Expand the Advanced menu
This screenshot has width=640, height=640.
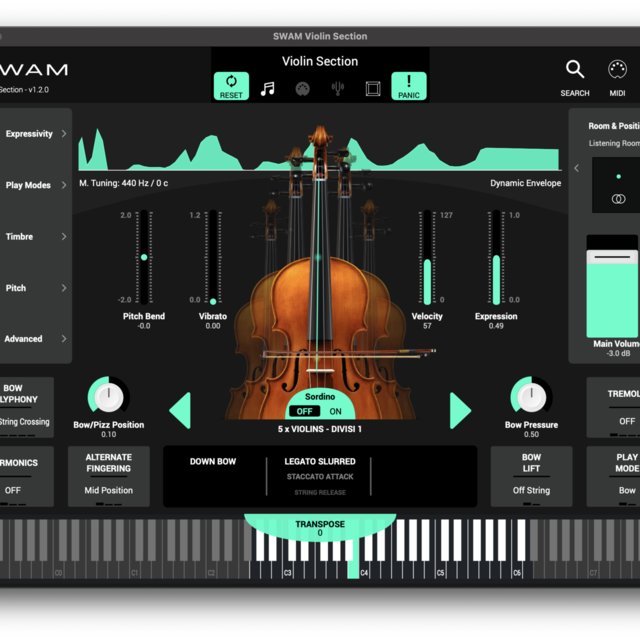click(35, 339)
